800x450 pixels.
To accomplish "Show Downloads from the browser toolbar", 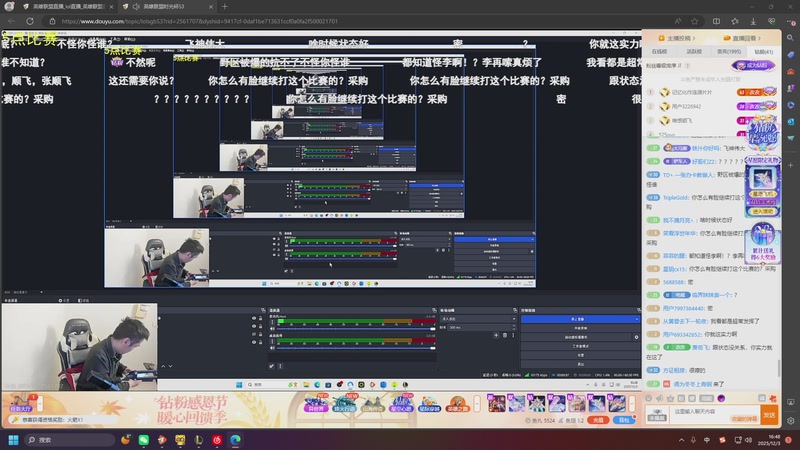I will point(753,21).
